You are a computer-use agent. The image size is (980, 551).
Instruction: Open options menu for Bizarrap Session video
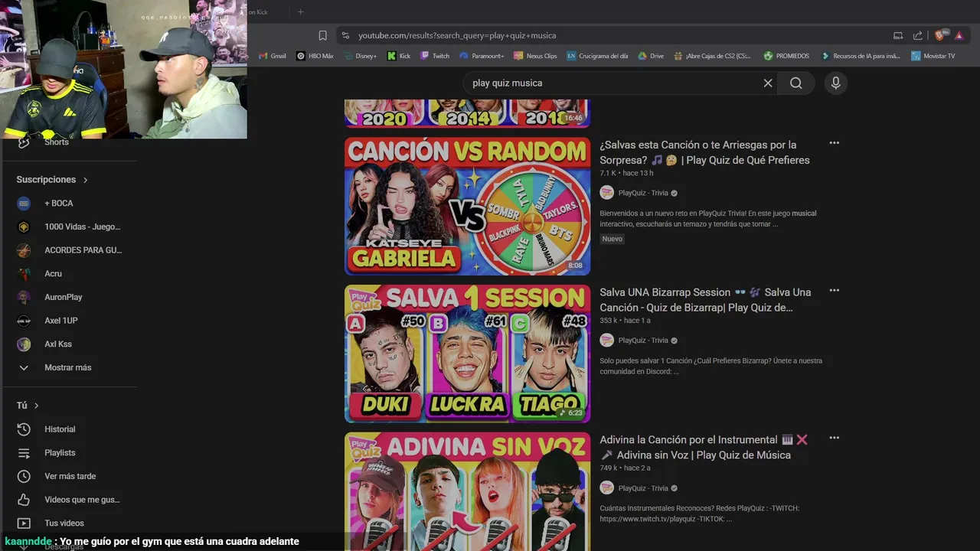tap(834, 291)
